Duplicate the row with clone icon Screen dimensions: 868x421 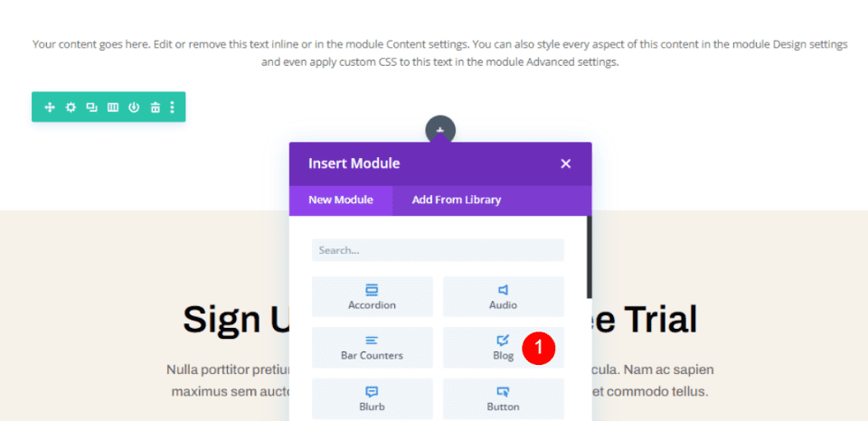point(91,108)
